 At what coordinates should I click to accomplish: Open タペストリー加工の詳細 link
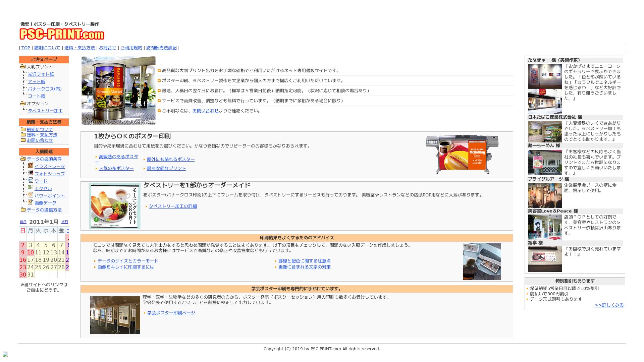[173, 206]
